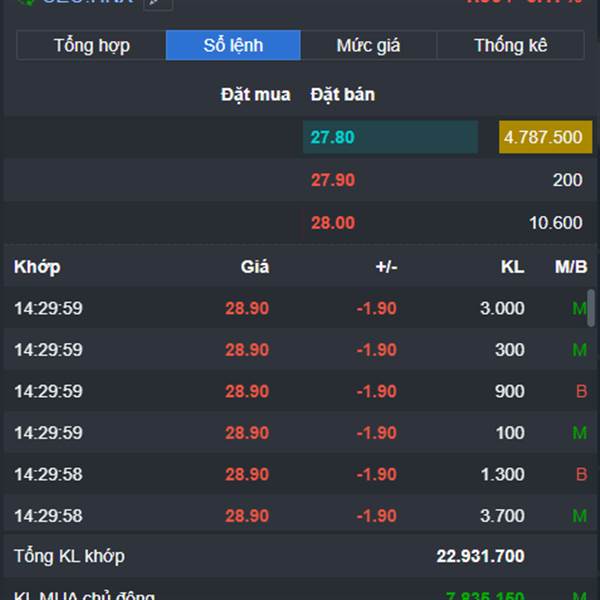Click the Giá column header
The height and width of the screenshot is (600, 600).
pyautogui.click(x=255, y=267)
